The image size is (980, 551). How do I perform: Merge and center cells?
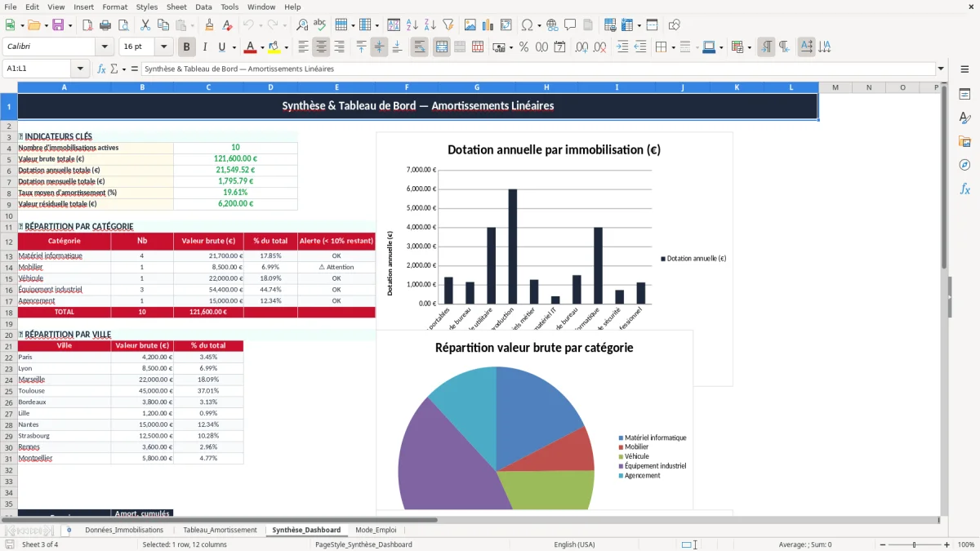click(442, 47)
